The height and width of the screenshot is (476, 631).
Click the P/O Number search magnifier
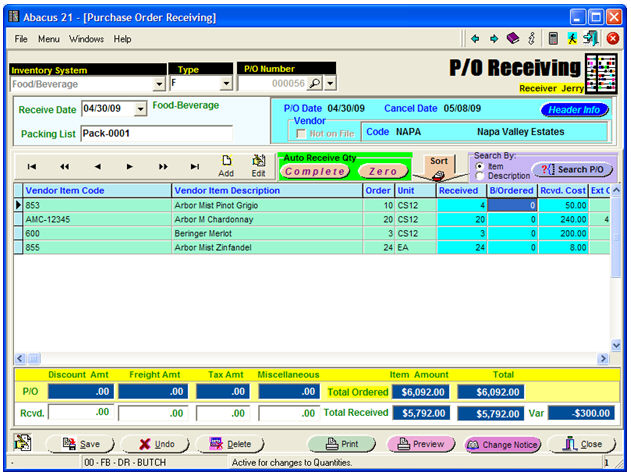tap(313, 84)
